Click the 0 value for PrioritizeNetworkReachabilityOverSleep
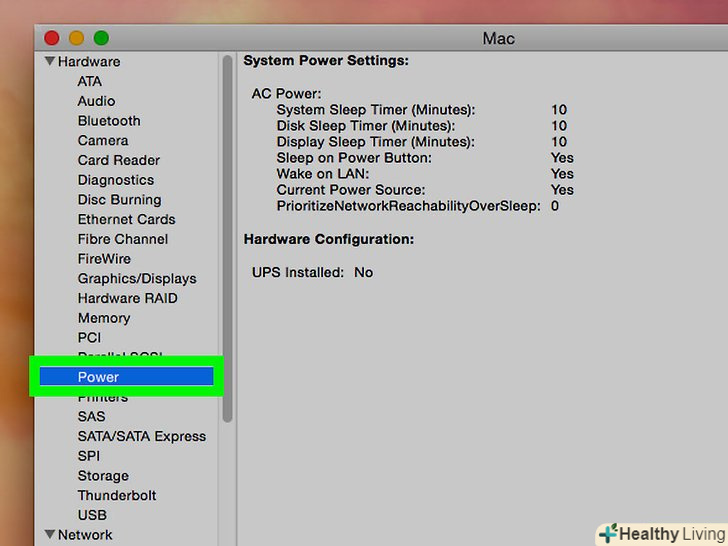 (x=555, y=206)
